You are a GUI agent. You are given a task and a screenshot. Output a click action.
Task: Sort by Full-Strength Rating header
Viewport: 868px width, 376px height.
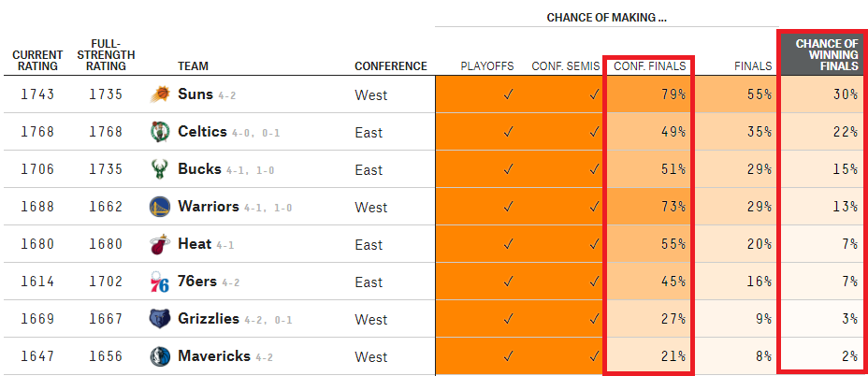coord(112,54)
